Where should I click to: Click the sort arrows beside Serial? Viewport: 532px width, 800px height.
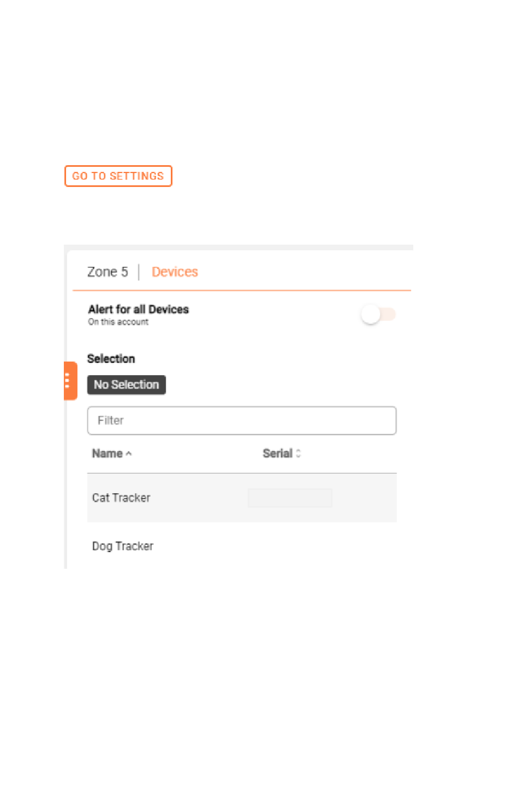298,453
